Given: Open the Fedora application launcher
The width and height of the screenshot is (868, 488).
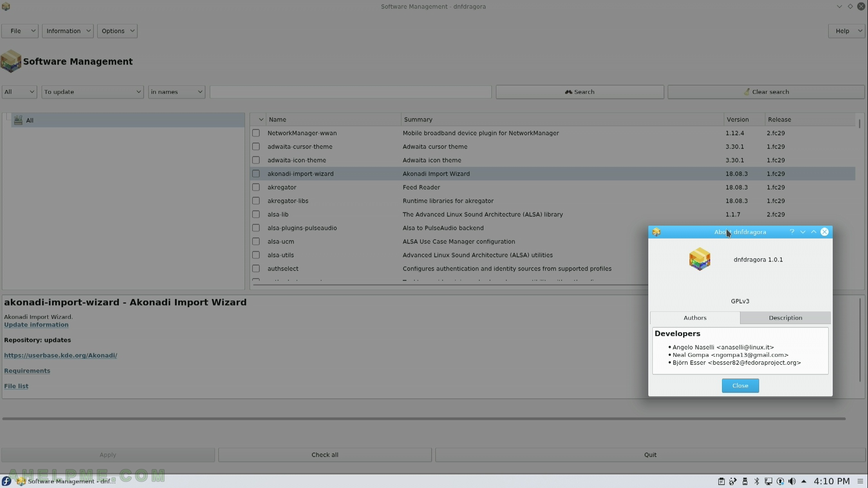Looking at the screenshot, I should (x=6, y=481).
